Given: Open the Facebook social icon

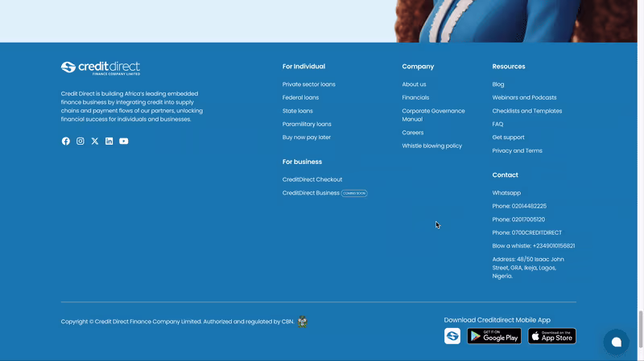Looking at the screenshot, I should (66, 142).
